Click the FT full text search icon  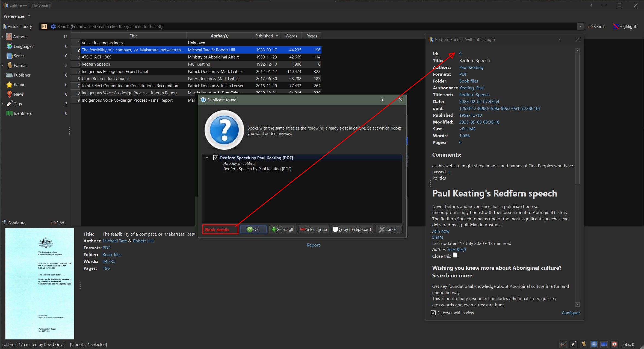[44, 27]
